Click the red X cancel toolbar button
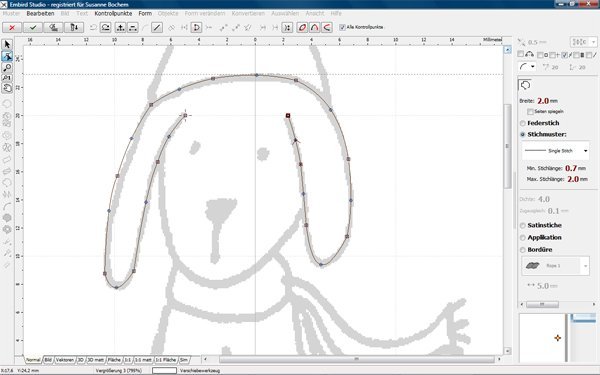Screen dimensions: 600x375 click(12, 28)
